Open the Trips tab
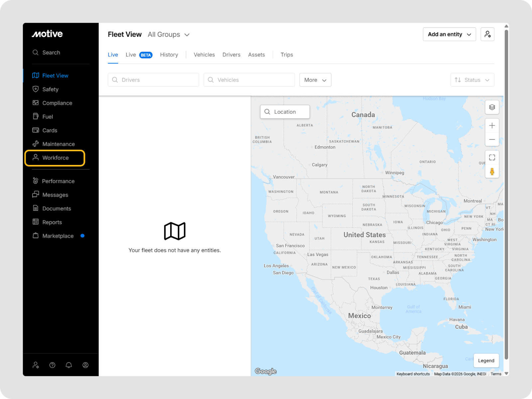This screenshot has height=399, width=532. [x=287, y=55]
